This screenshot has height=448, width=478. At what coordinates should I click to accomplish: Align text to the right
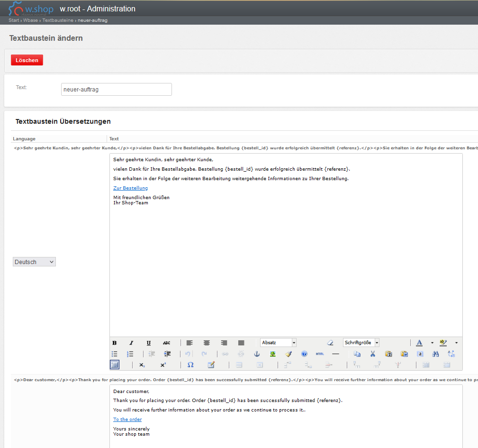pos(224,343)
